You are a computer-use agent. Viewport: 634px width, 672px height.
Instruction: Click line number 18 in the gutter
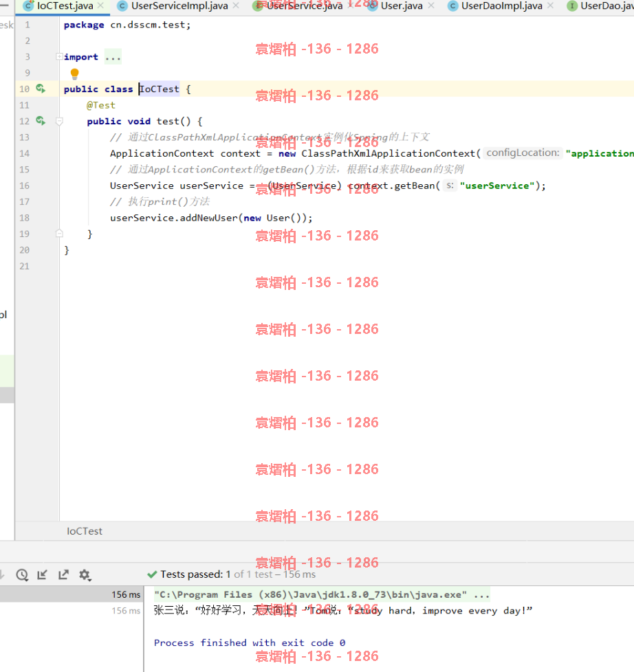(25, 218)
